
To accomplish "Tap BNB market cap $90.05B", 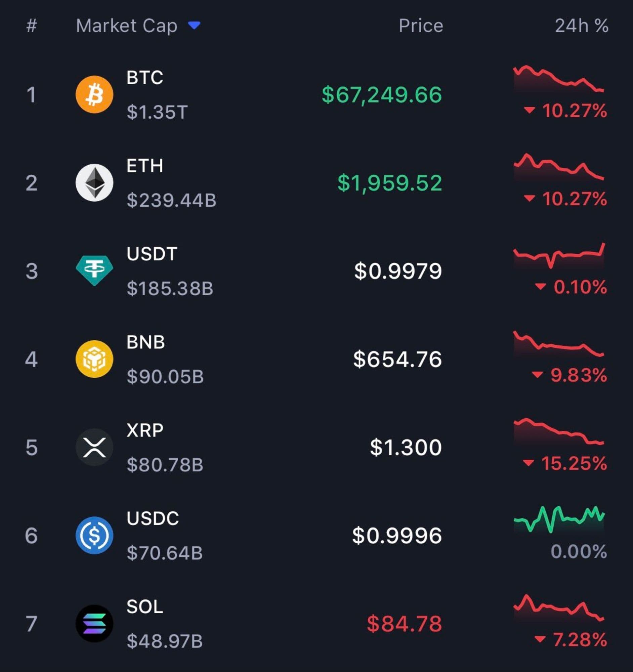I will [165, 377].
